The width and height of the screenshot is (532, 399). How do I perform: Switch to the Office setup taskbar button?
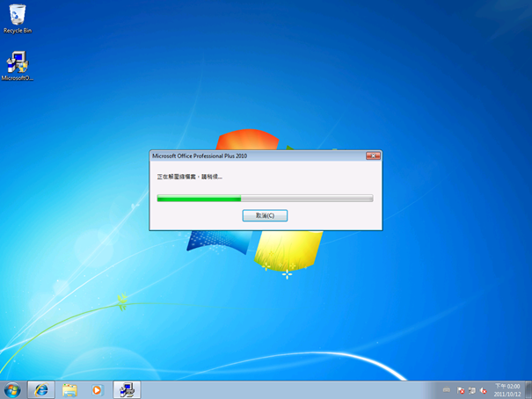[127, 390]
